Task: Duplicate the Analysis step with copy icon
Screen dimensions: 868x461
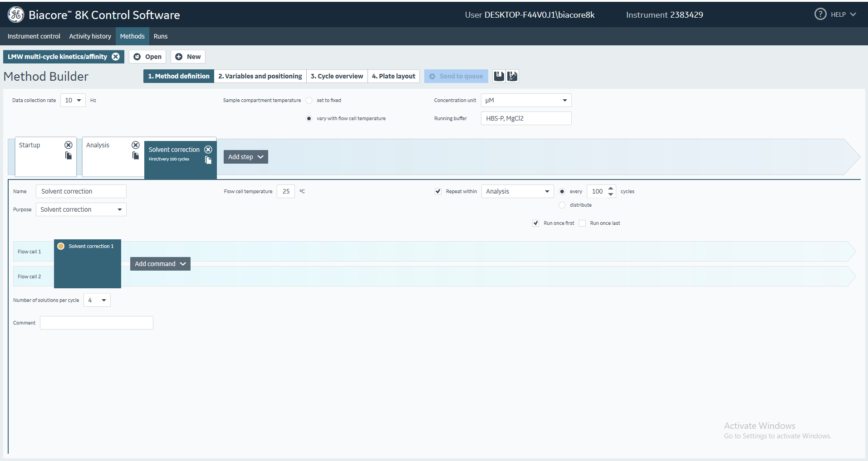Action: pos(136,156)
